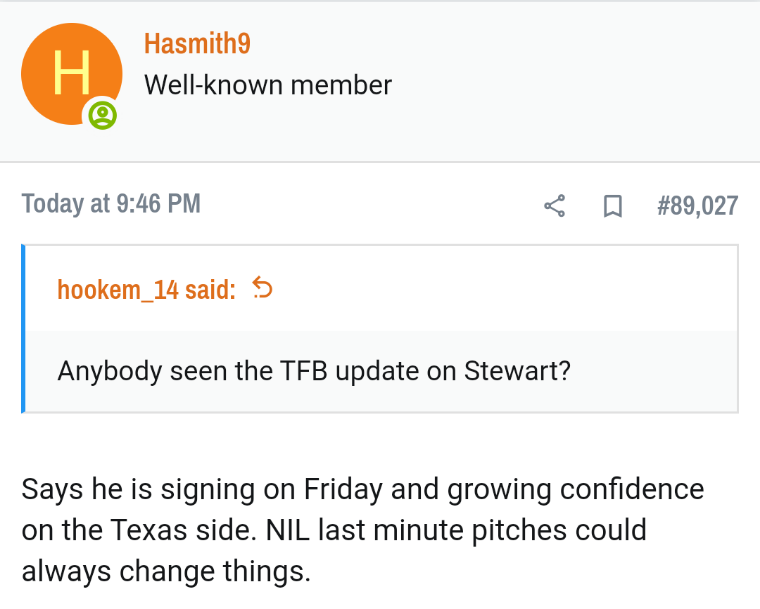Click the 'Well-known member' user title

click(268, 85)
